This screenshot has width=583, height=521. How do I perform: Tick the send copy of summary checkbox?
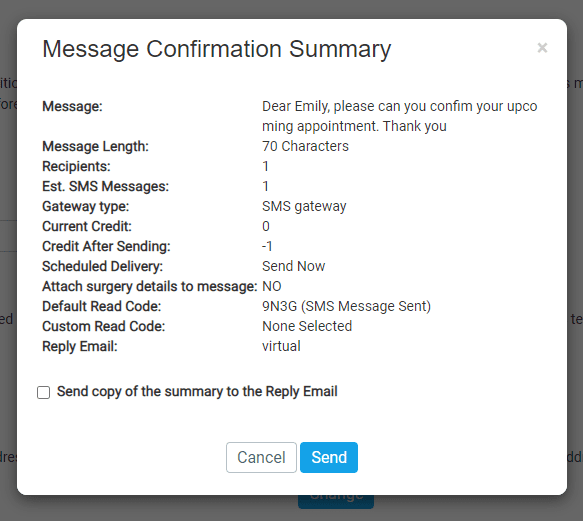44,392
